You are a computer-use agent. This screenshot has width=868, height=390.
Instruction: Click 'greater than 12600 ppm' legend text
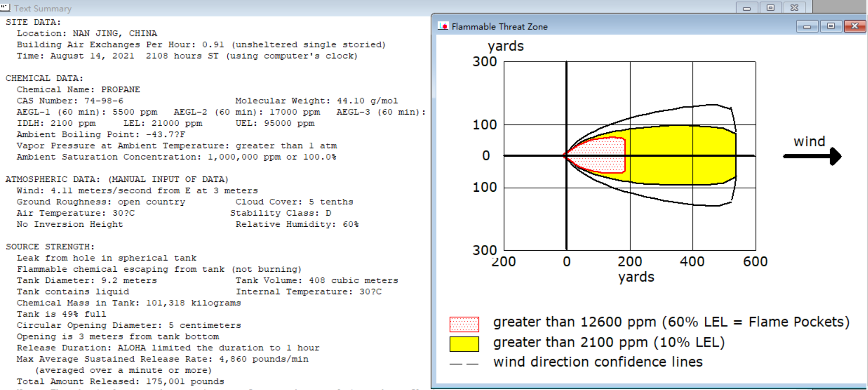coord(671,322)
